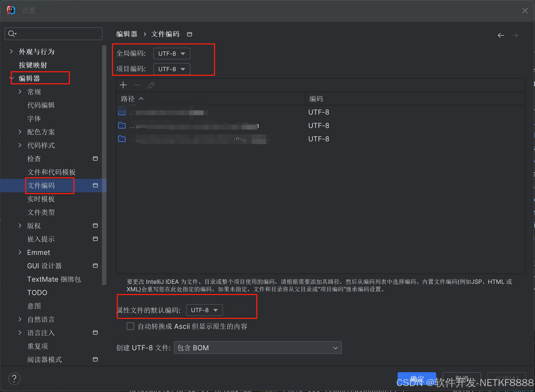The height and width of the screenshot is (392, 535).
Task: Select 按键映射 in the settings tree
Action: point(33,65)
